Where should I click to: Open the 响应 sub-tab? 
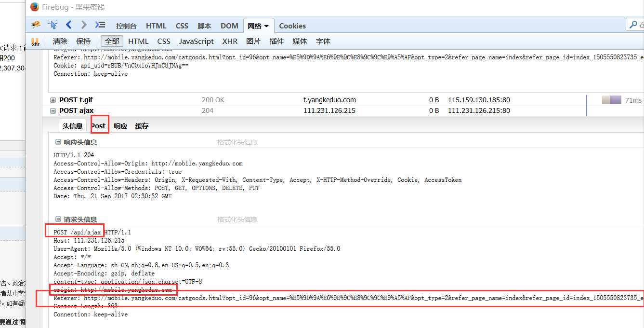(x=120, y=126)
